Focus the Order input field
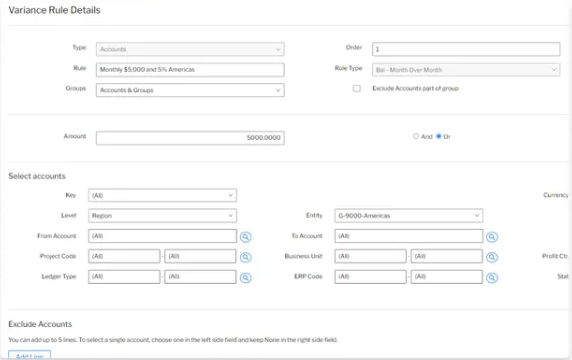Image resolution: width=572 pixels, height=360 pixels. pyautogui.click(x=466, y=49)
